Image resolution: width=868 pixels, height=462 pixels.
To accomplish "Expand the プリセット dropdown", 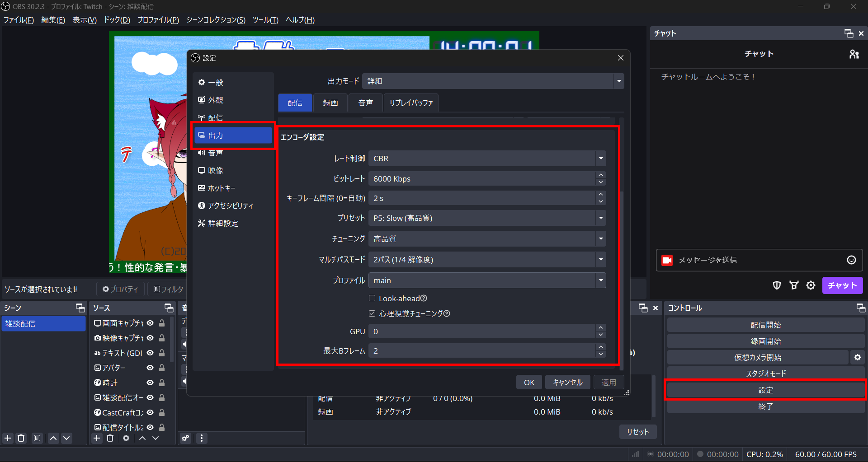I will (x=487, y=218).
